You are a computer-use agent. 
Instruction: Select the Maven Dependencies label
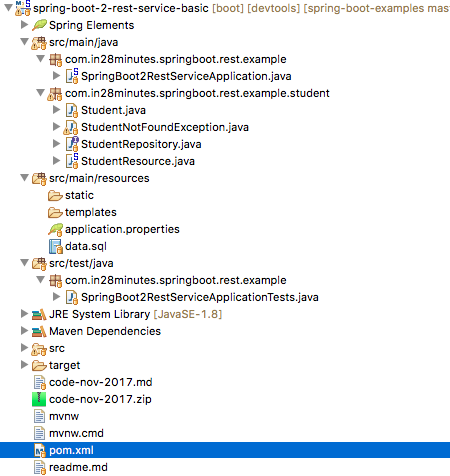[105, 332]
